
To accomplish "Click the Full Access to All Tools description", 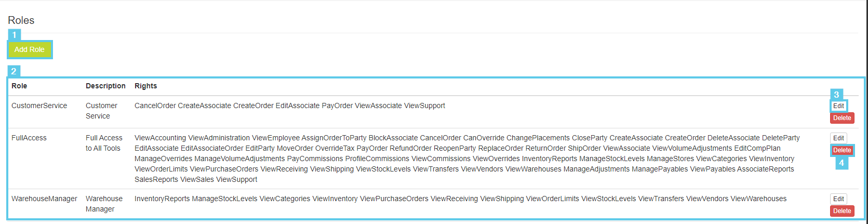I will click(104, 143).
